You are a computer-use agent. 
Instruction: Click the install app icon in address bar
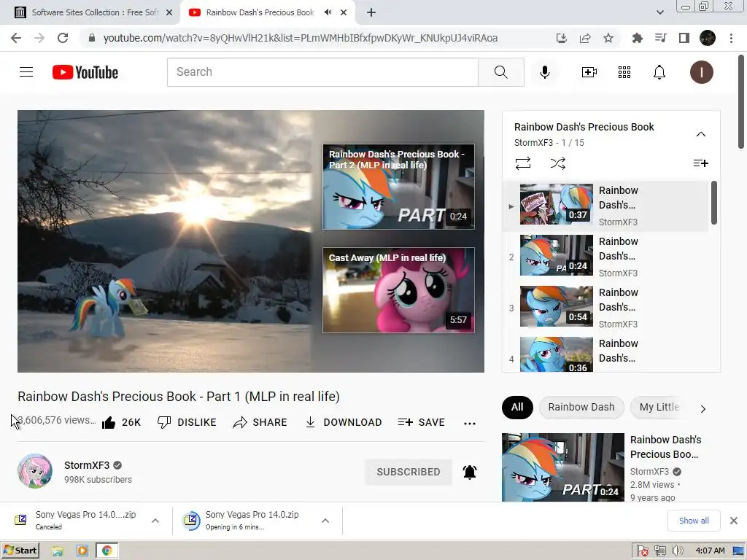click(x=561, y=38)
